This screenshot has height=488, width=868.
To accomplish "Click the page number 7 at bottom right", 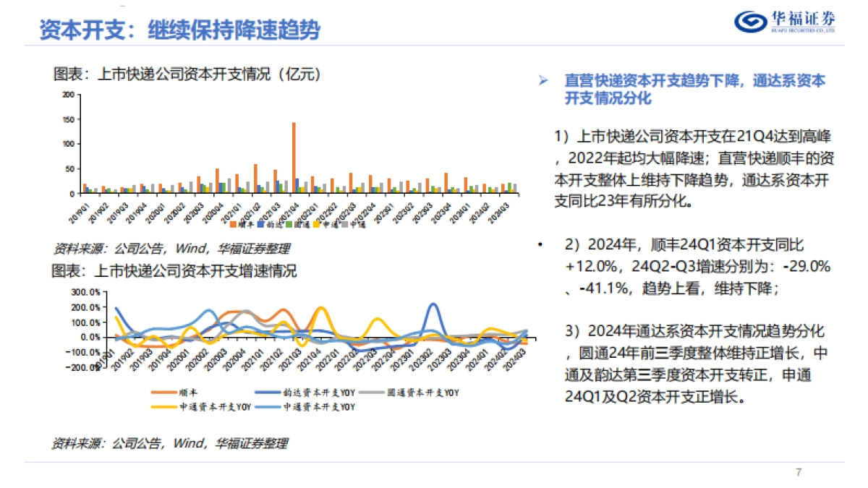I will coord(797,471).
